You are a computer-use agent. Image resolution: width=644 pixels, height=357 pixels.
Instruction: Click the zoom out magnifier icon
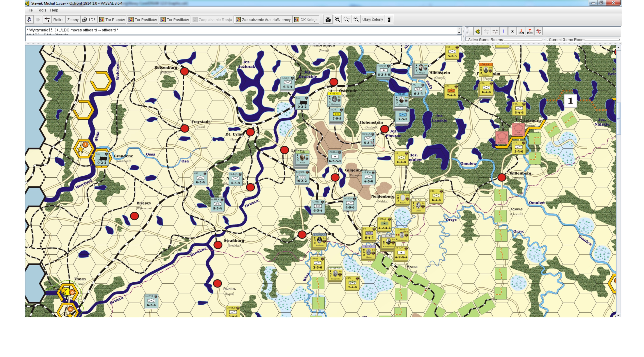pos(356,19)
